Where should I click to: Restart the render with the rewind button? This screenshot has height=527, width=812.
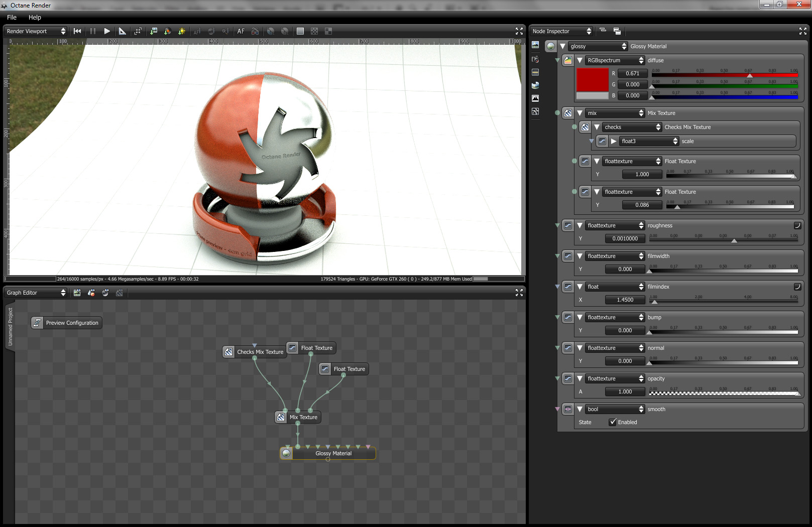pos(77,31)
